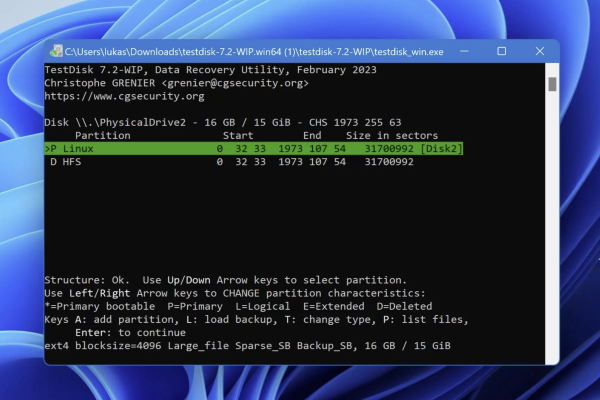
Task: Click the [Disk2] label on Linux row
Action: (441, 148)
